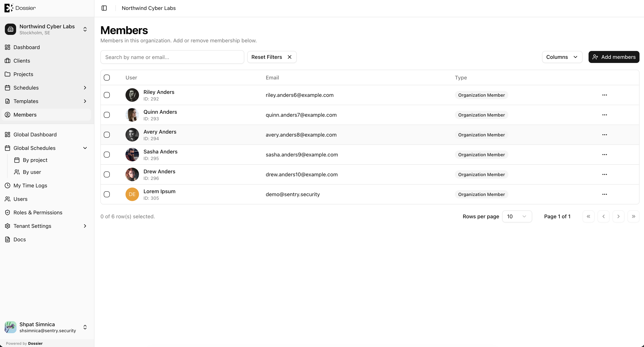Screen dimensions: 644x347
Task: Go to the next page
Action: tap(618, 216)
